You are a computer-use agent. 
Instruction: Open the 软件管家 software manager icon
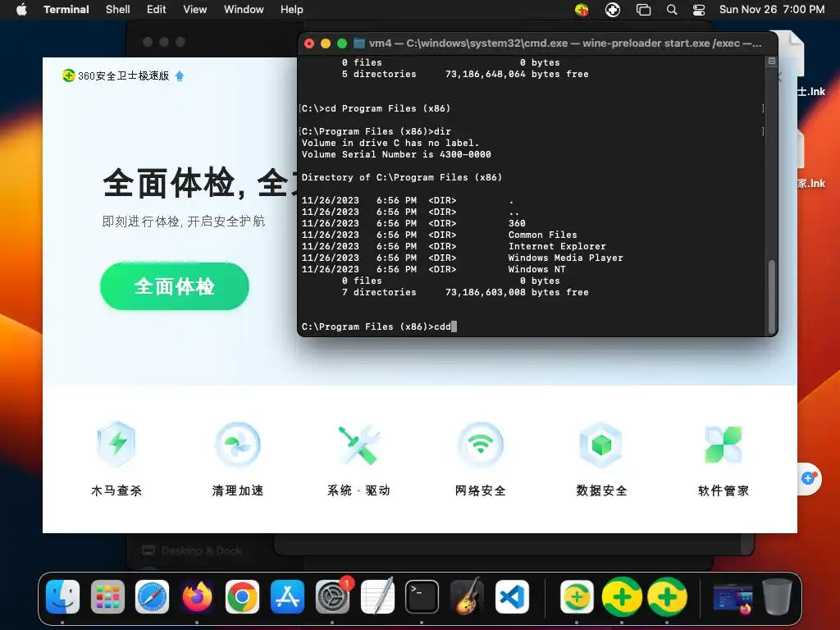coord(724,445)
